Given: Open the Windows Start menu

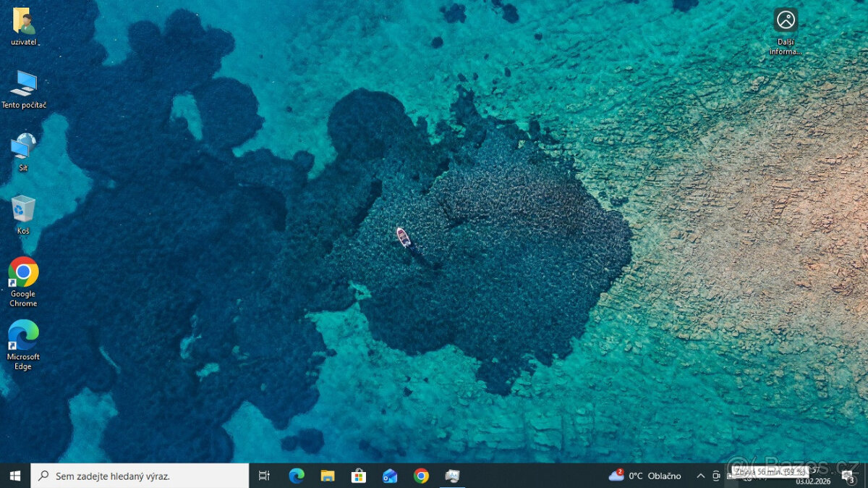Looking at the screenshot, I should click(x=15, y=476).
